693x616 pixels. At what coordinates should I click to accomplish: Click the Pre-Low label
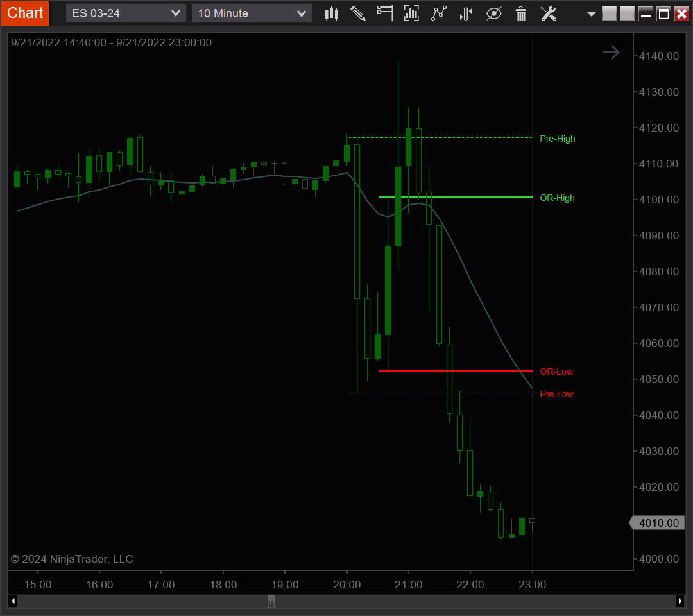556,394
